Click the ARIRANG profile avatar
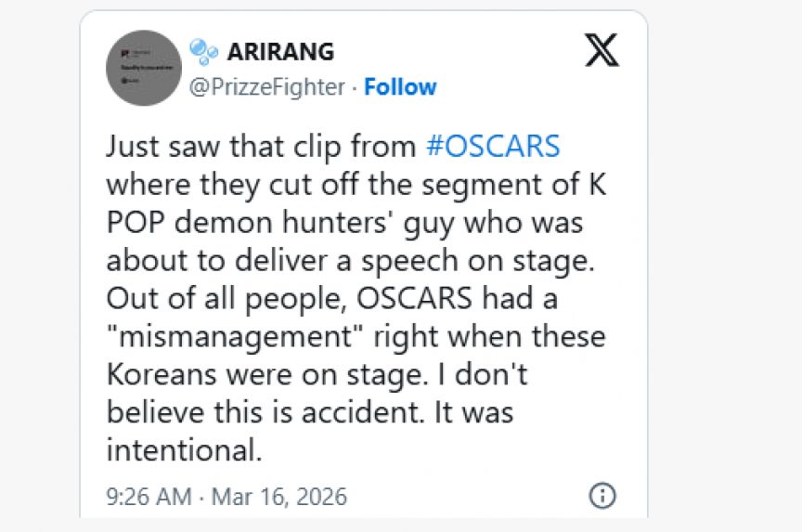 [144, 68]
